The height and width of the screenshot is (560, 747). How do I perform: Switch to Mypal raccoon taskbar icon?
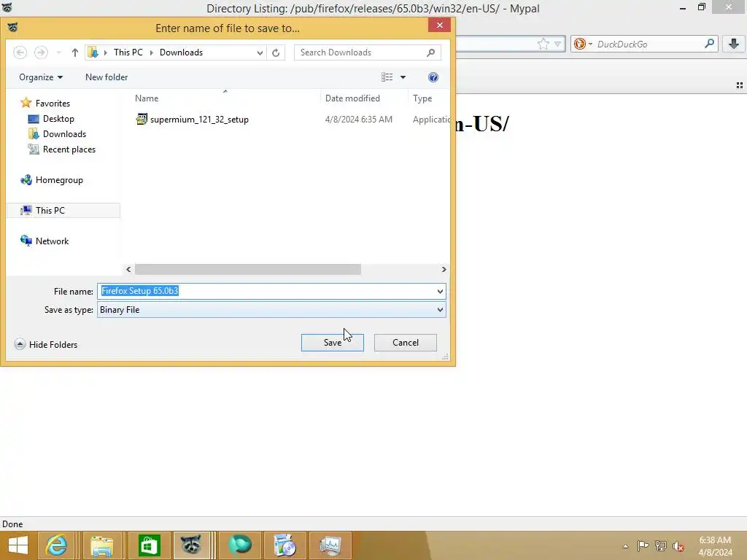tap(192, 545)
